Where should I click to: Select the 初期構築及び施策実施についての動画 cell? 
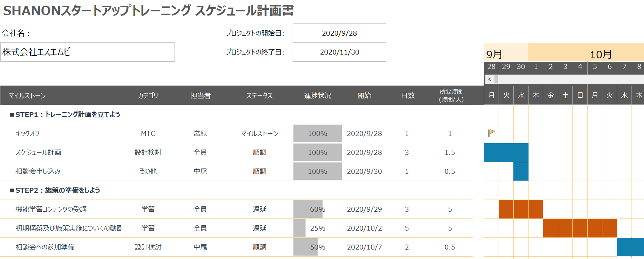tap(68, 228)
